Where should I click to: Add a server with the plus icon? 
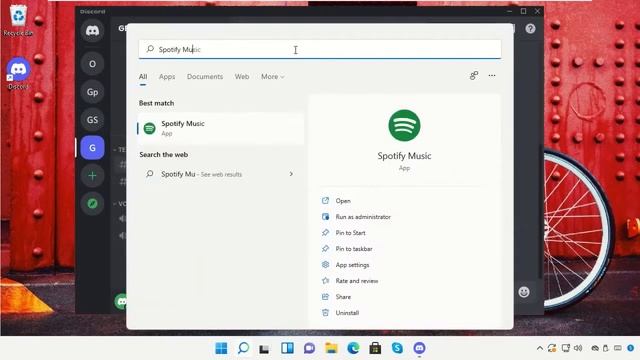(92, 176)
